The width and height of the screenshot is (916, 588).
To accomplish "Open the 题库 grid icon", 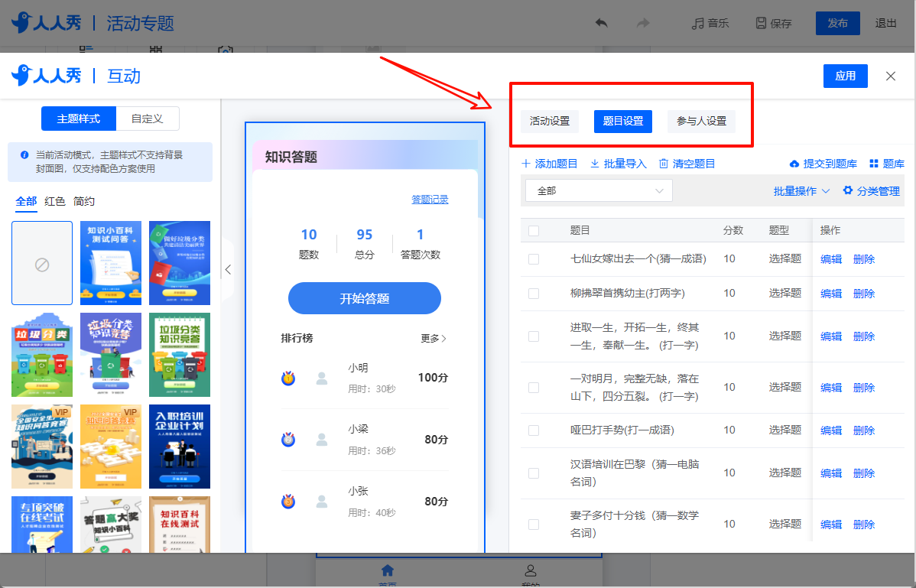I will click(x=874, y=164).
